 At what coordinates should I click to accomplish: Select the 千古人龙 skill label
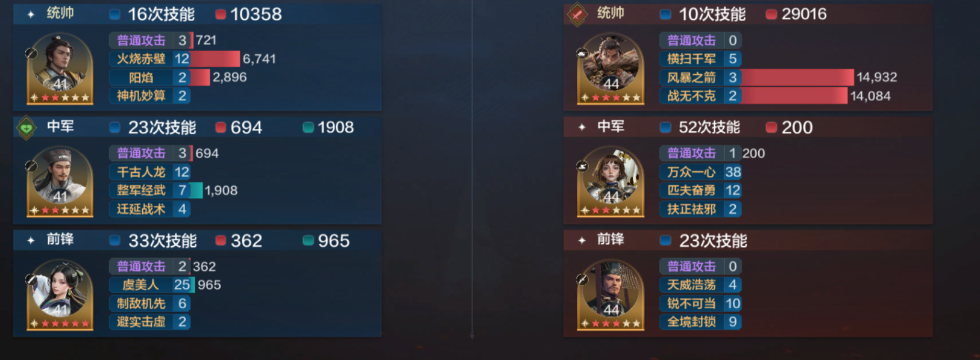tap(141, 172)
